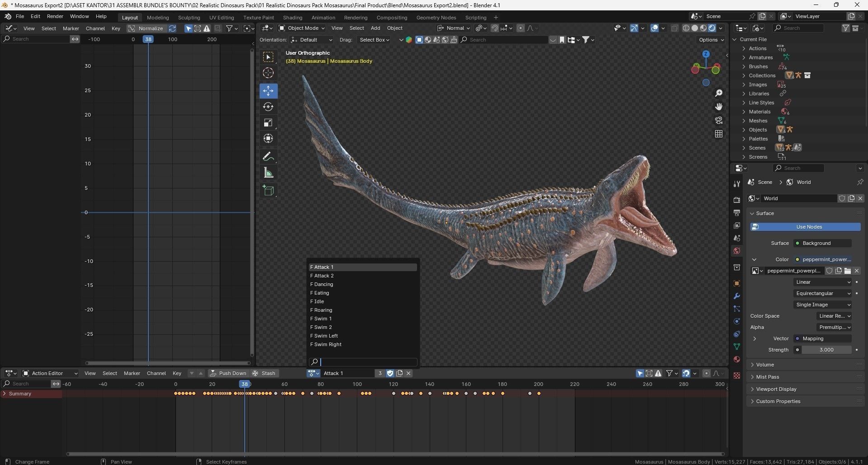This screenshot has width=868, height=465.
Task: Open image file folder for peppermint texture
Action: (848, 271)
